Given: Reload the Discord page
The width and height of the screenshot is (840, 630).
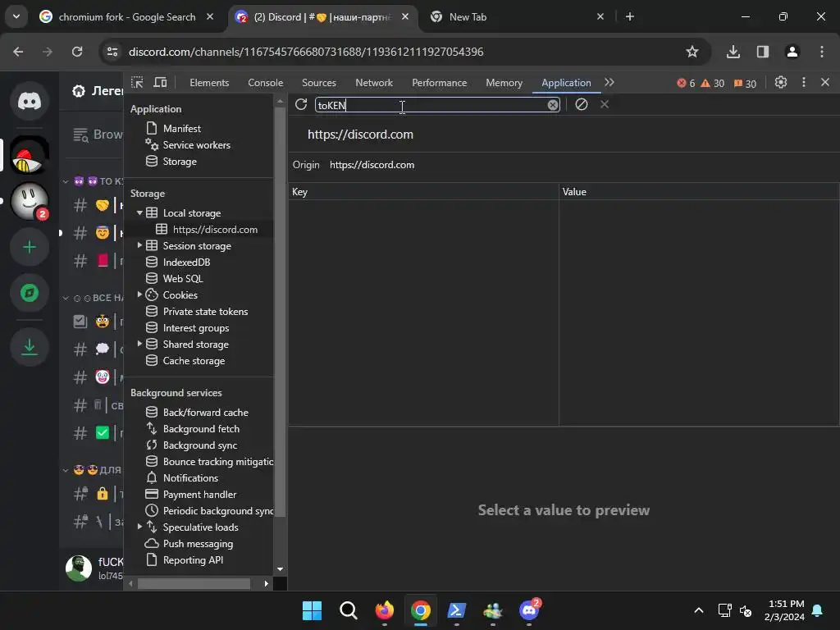Looking at the screenshot, I should click(x=77, y=52).
